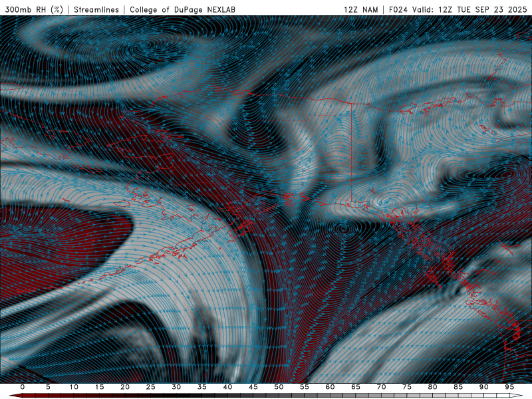Click the colorbar label "15"
The height and width of the screenshot is (399, 532).
coord(99,387)
